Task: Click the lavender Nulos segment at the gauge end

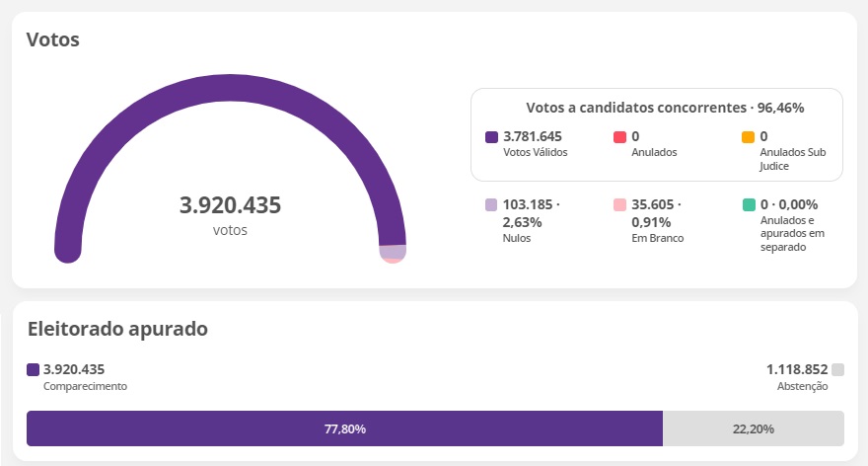Action: click(393, 252)
